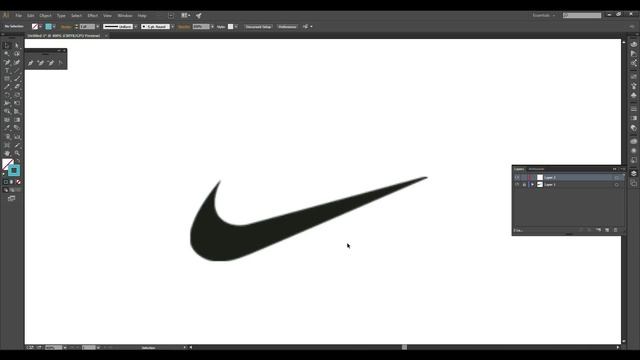Choose Add Anchor Point tool in floating panel

[x=41, y=62]
